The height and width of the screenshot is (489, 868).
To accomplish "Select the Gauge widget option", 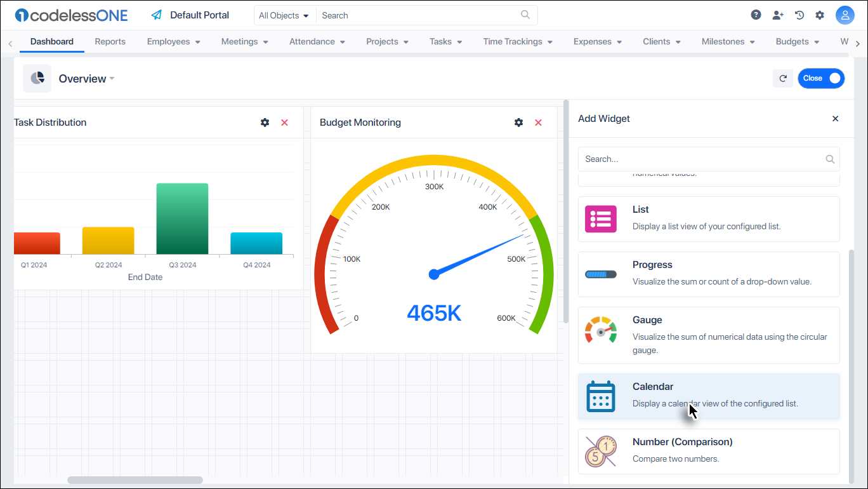I will tap(709, 335).
